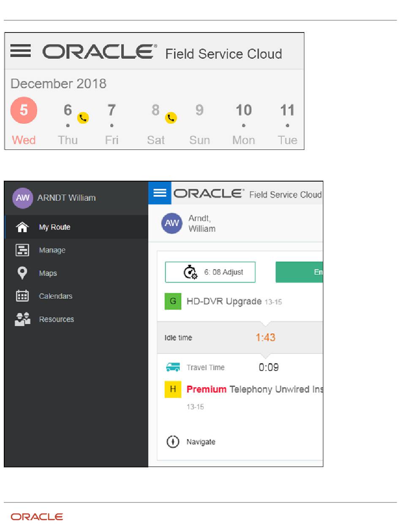Image resolution: width=401 pixels, height=532 pixels.
Task: Select Saturday the 8th date
Action: (156, 110)
